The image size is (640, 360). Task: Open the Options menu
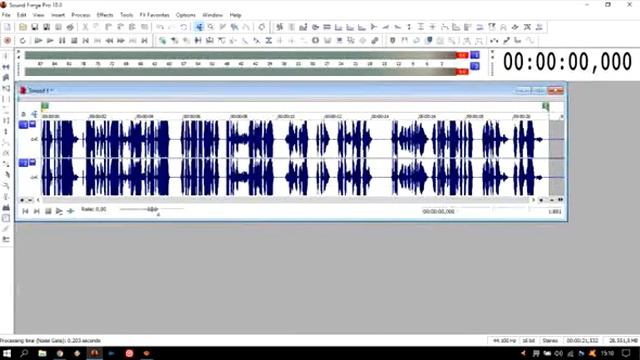[186, 15]
